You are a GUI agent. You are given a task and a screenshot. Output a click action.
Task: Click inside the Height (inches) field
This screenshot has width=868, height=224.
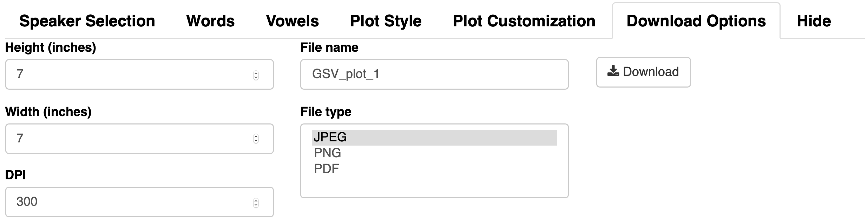[x=139, y=74]
